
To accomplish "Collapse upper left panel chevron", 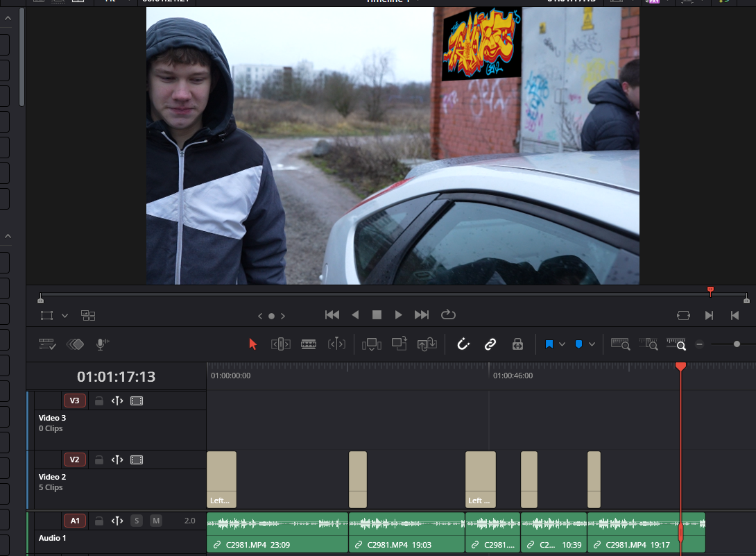I will tap(8, 18).
